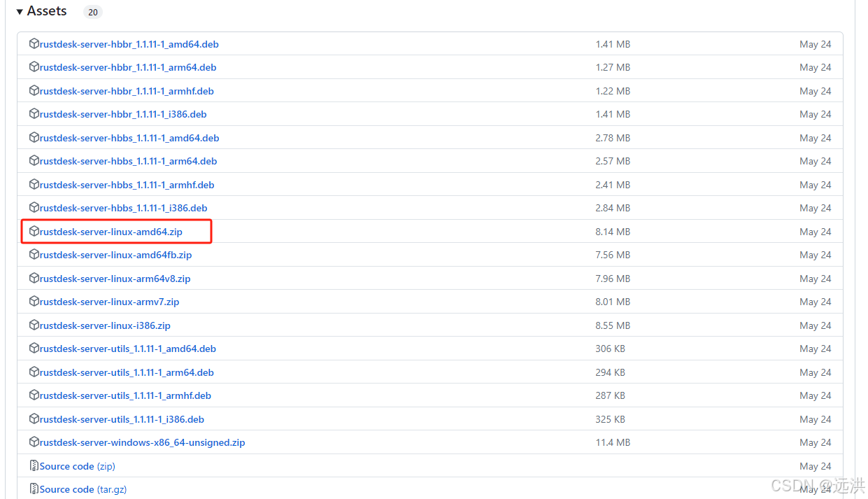Download Source code (zip)
Image resolution: width=868 pixels, height=499 pixels.
[x=78, y=466]
